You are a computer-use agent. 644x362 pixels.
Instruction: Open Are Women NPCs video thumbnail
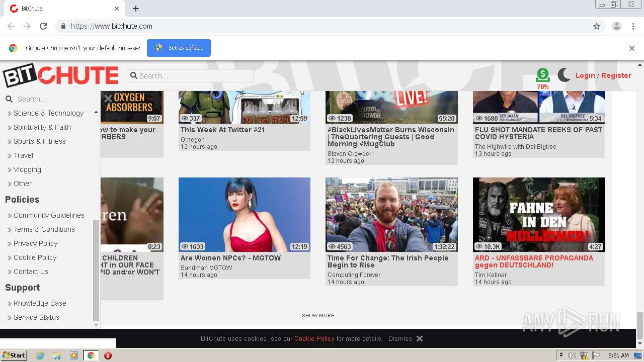(245, 215)
